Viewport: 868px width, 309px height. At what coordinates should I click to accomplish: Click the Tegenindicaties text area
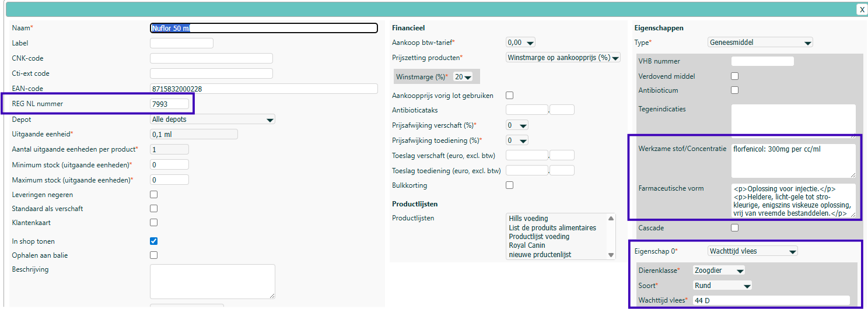tap(793, 121)
